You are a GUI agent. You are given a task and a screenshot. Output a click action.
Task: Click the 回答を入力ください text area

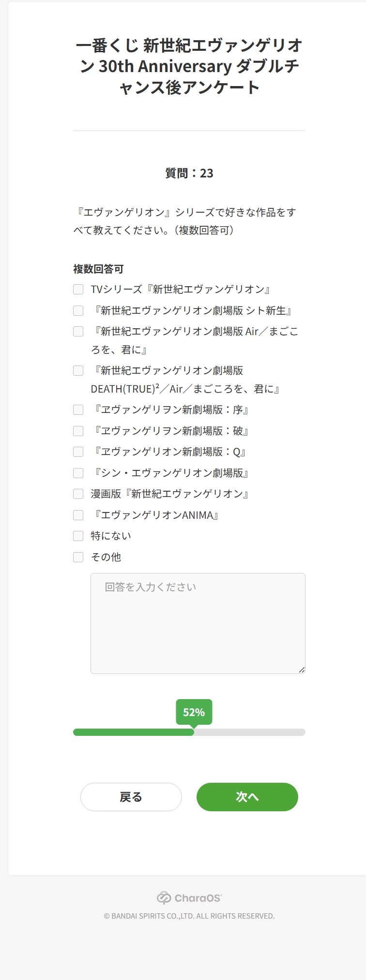point(198,623)
